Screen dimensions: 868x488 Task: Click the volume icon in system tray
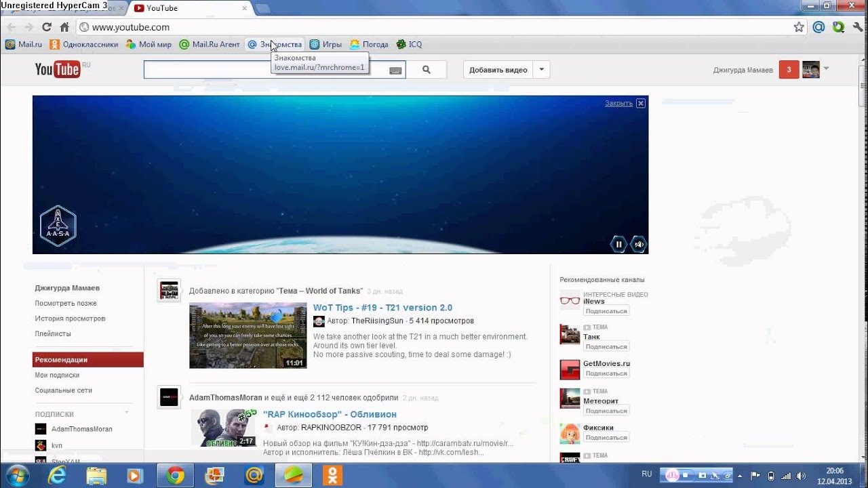pyautogui.click(x=800, y=474)
